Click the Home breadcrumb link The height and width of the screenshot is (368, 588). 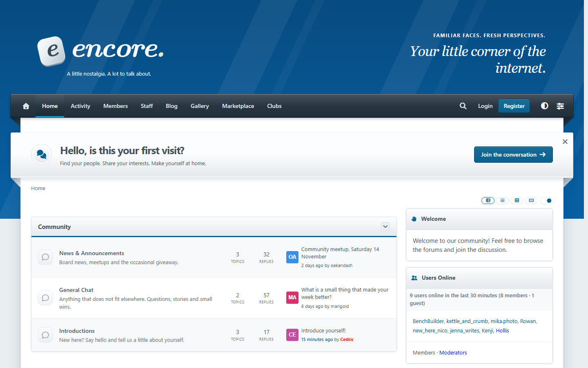click(x=38, y=188)
